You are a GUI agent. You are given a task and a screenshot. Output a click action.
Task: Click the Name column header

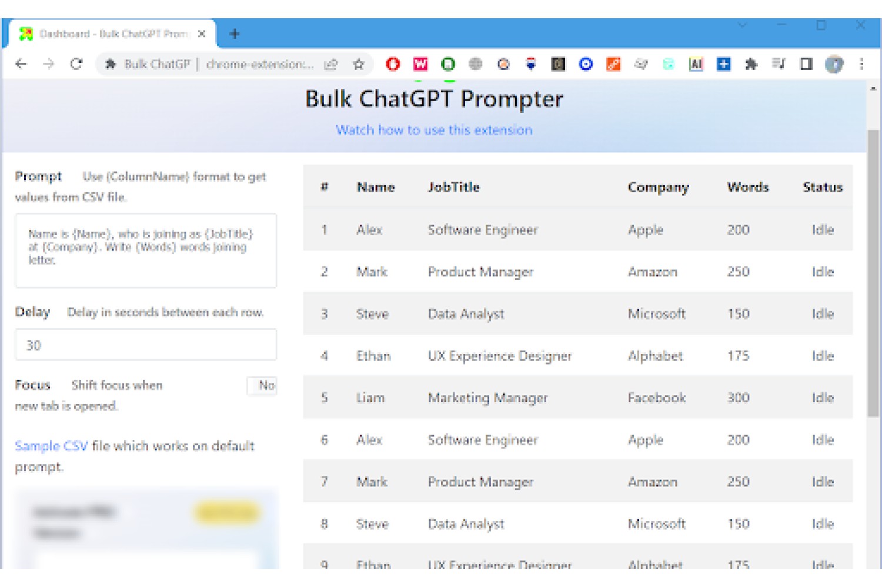(x=376, y=187)
